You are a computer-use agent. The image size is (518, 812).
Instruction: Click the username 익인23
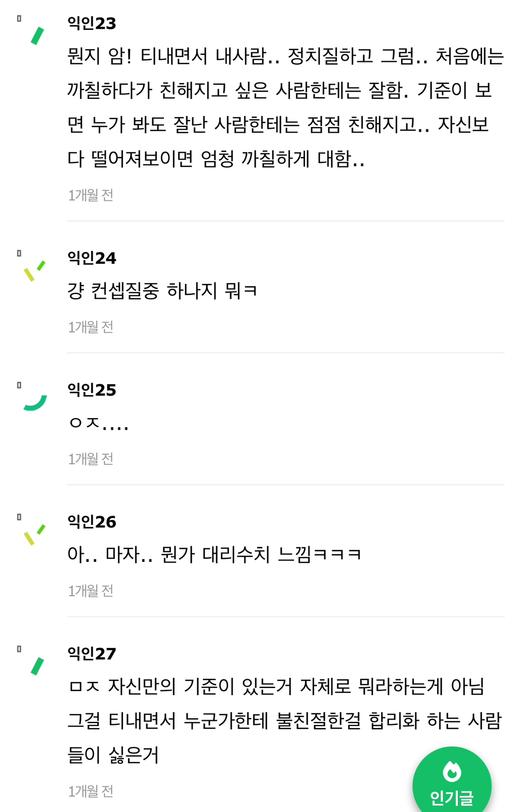[92, 23]
